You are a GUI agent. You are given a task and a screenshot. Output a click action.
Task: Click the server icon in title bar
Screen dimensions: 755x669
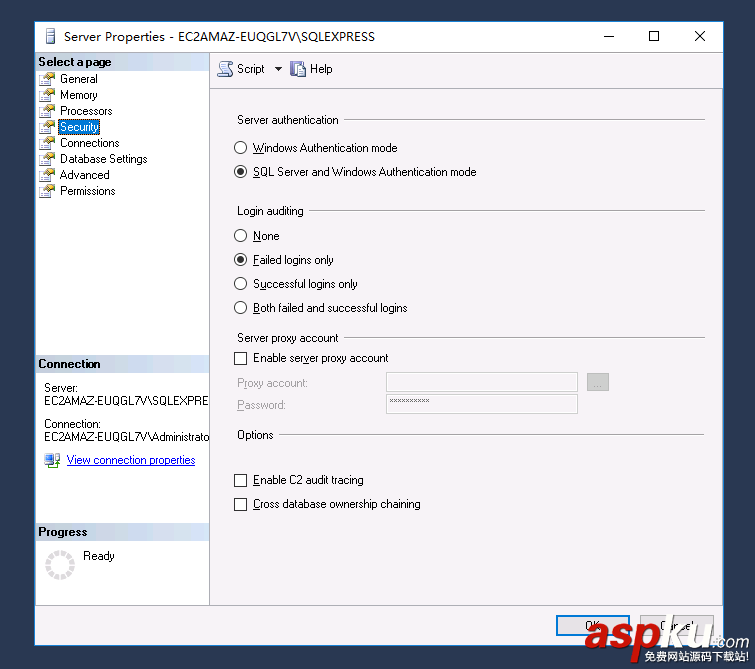coord(50,37)
